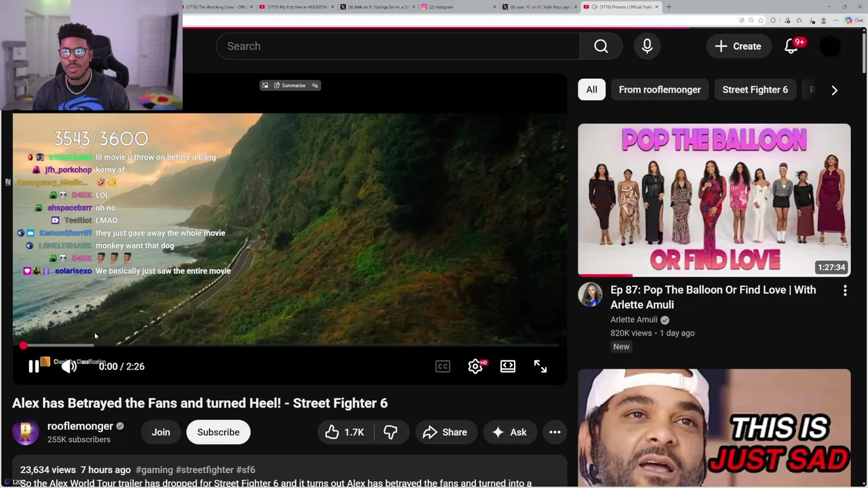Add this page to favorites with star icon
This screenshot has width=868, height=488.
pos(761,20)
